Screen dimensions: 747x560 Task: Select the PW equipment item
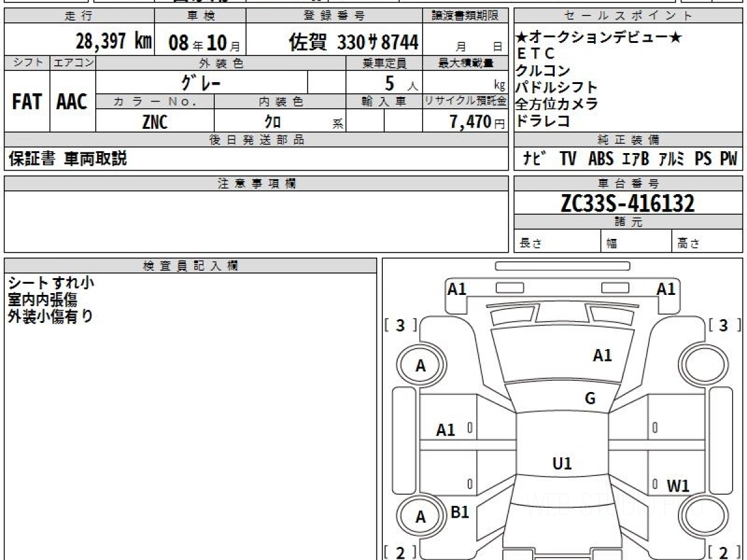[728, 159]
